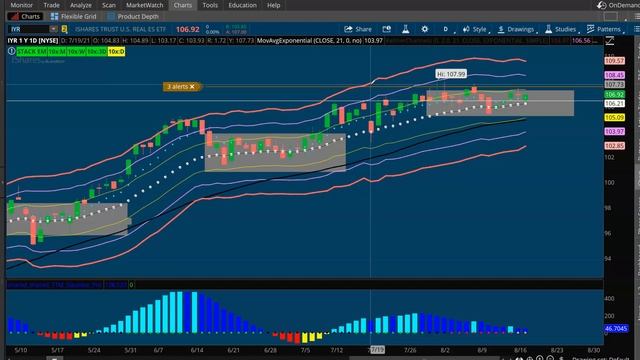Select the Tools tab
Screen dimensions: 640x360
(210, 5)
